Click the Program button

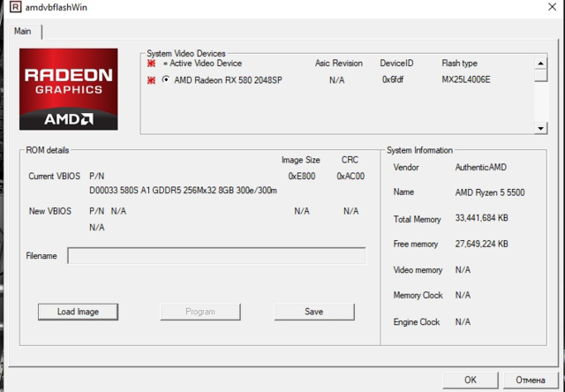tap(200, 312)
